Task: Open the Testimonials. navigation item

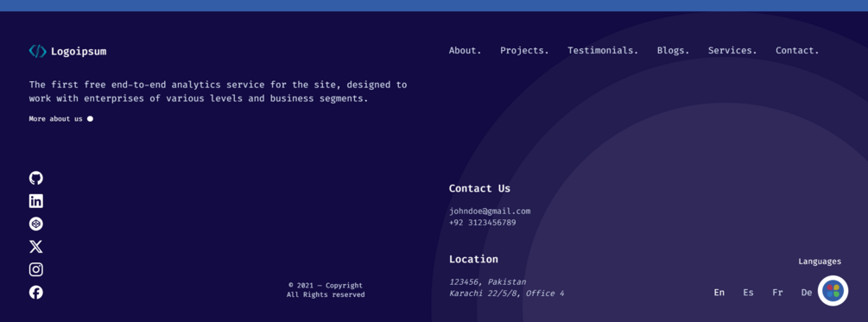Action: point(603,50)
